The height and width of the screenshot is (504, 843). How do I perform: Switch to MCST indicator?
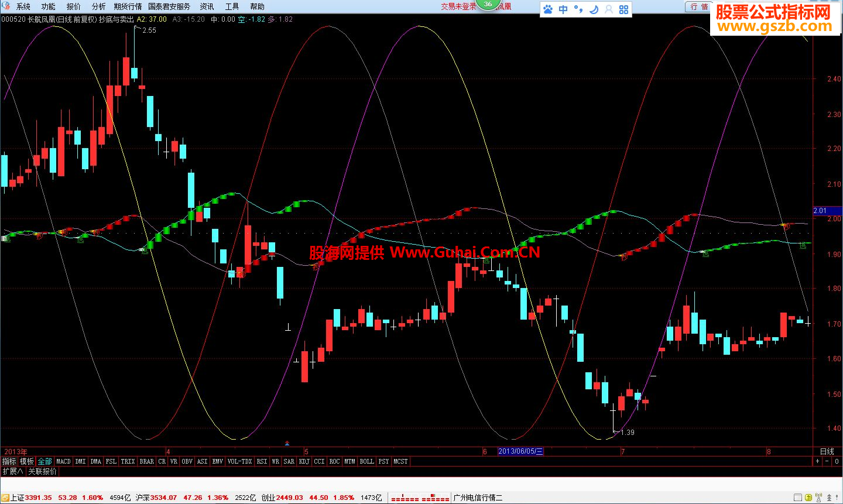400,461
